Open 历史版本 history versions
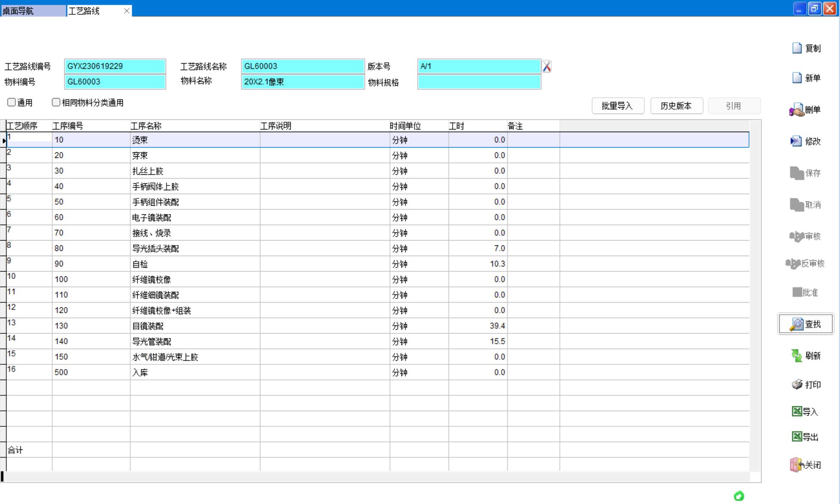This screenshot has height=504, width=840. (x=676, y=106)
